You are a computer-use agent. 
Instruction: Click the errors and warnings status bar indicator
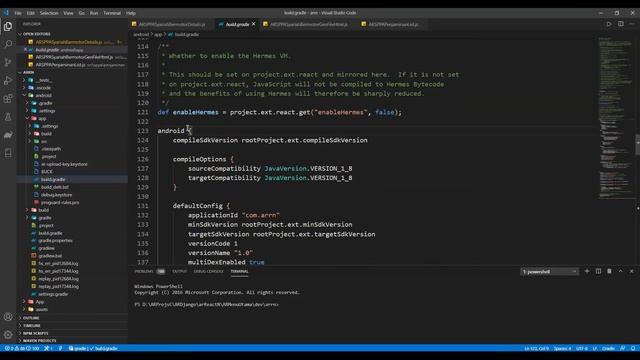pos(22,348)
